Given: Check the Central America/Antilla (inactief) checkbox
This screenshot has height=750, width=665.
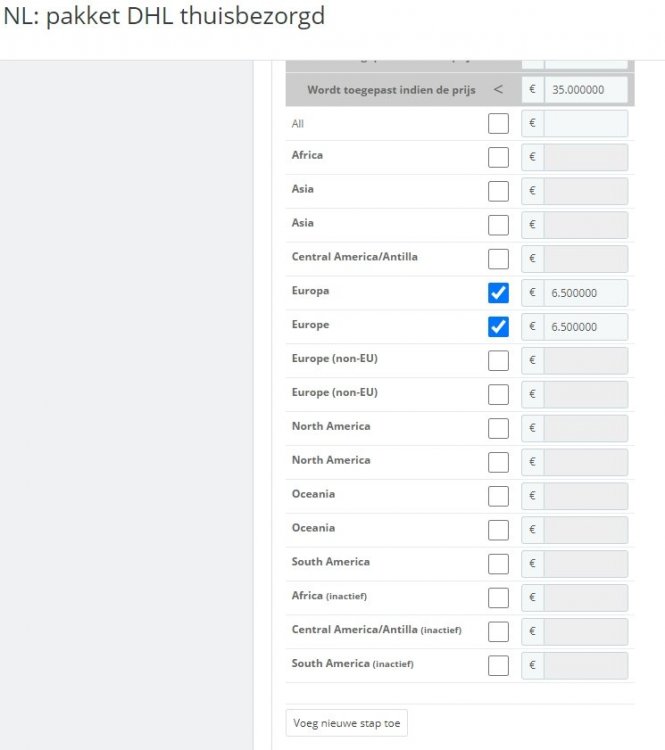Looking at the screenshot, I should (498, 632).
